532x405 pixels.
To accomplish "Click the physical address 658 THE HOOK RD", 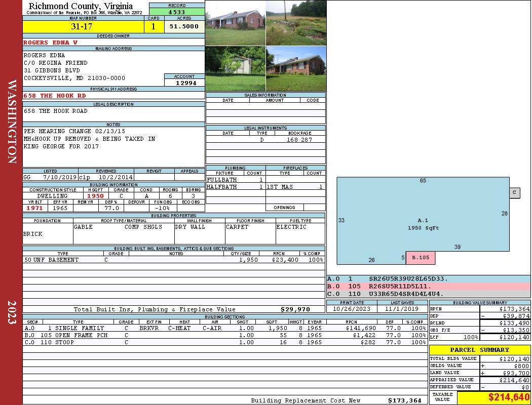I will [55, 96].
